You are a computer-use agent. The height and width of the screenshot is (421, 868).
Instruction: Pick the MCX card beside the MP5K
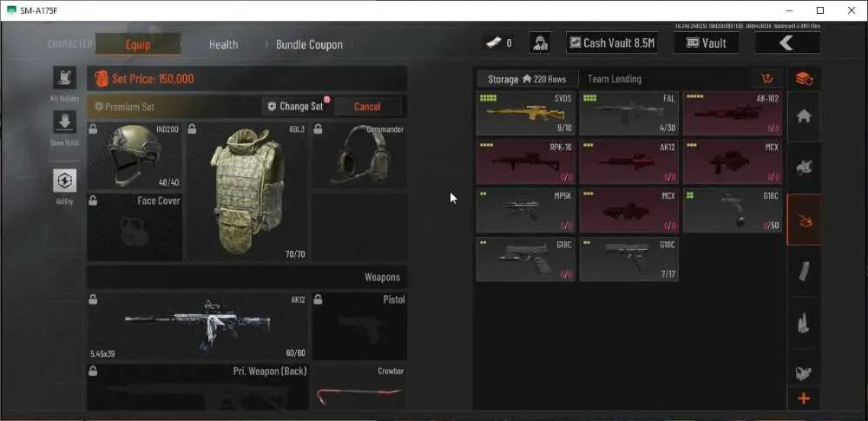[x=628, y=210]
